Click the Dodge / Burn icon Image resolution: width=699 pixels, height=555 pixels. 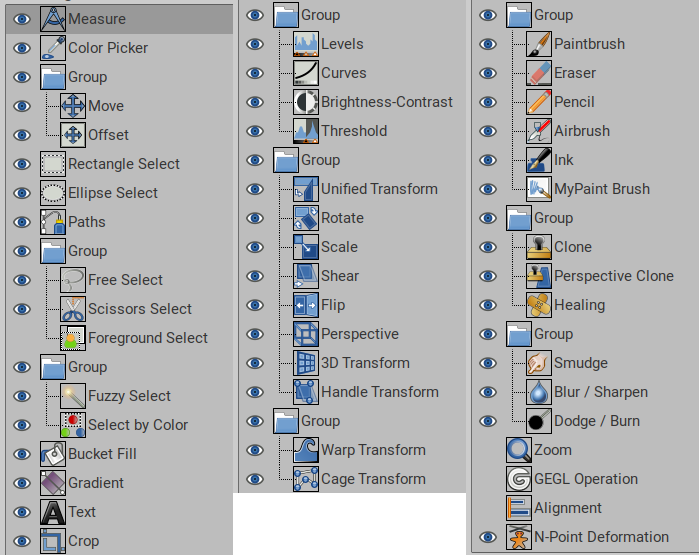[x=539, y=421]
